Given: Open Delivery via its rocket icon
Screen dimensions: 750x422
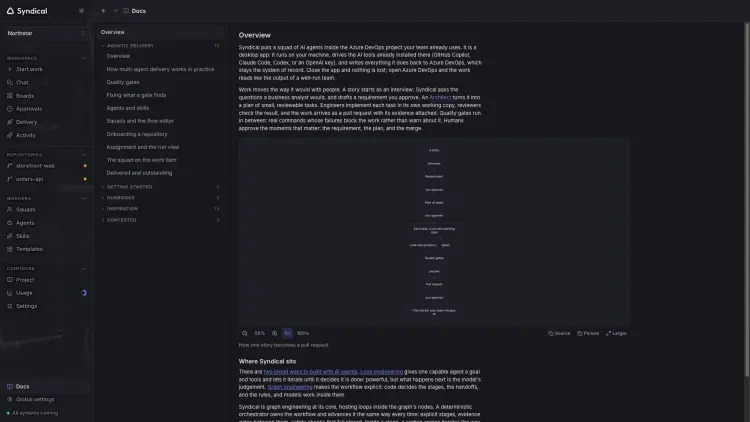Looking at the screenshot, I should coord(10,122).
